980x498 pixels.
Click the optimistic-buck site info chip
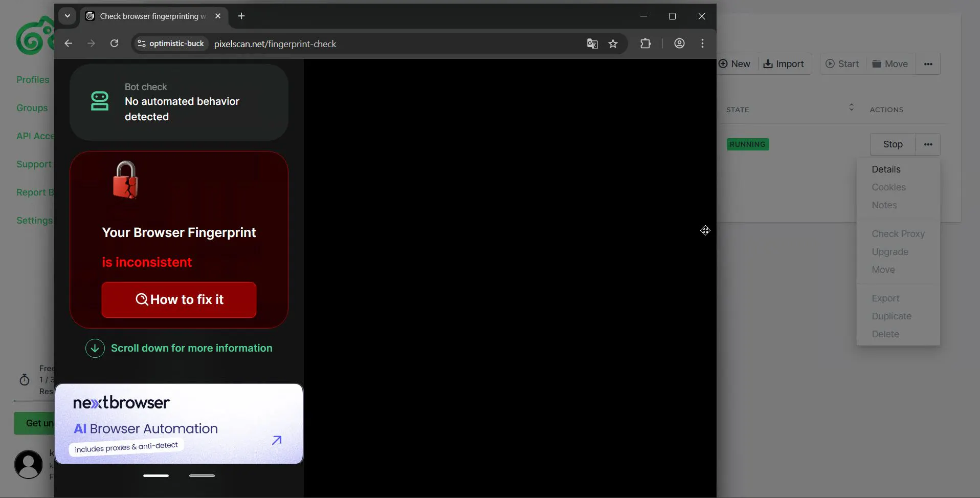click(171, 44)
